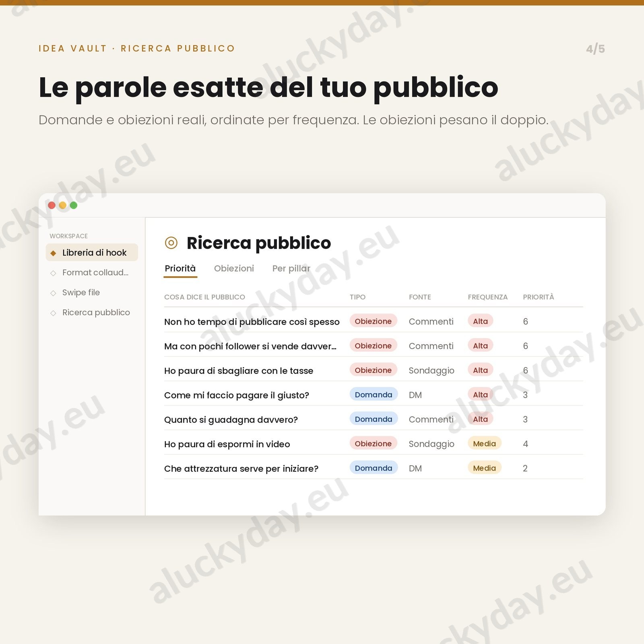Switch to the Priorità tab
The height and width of the screenshot is (644, 644).
[180, 268]
